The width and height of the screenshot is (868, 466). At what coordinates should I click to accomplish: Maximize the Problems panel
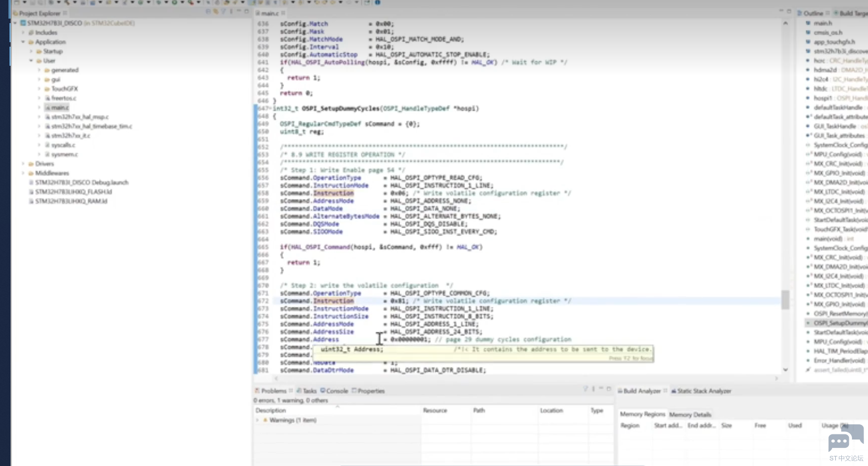coord(609,389)
